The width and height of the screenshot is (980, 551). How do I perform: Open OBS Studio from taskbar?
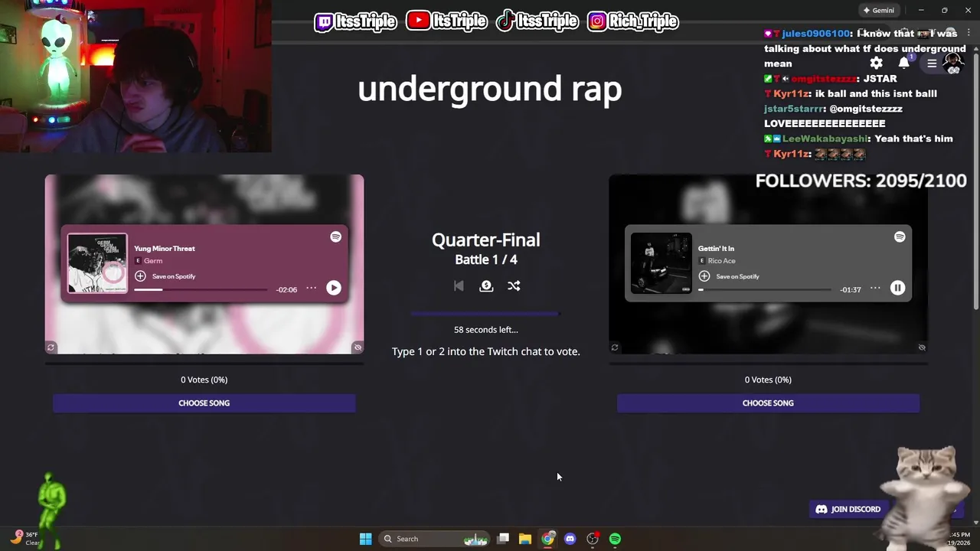(593, 539)
